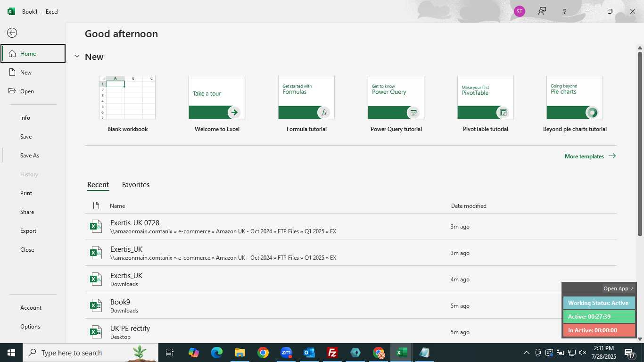
Task: Click the Active 00:27:39 timer
Action: click(x=599, y=316)
